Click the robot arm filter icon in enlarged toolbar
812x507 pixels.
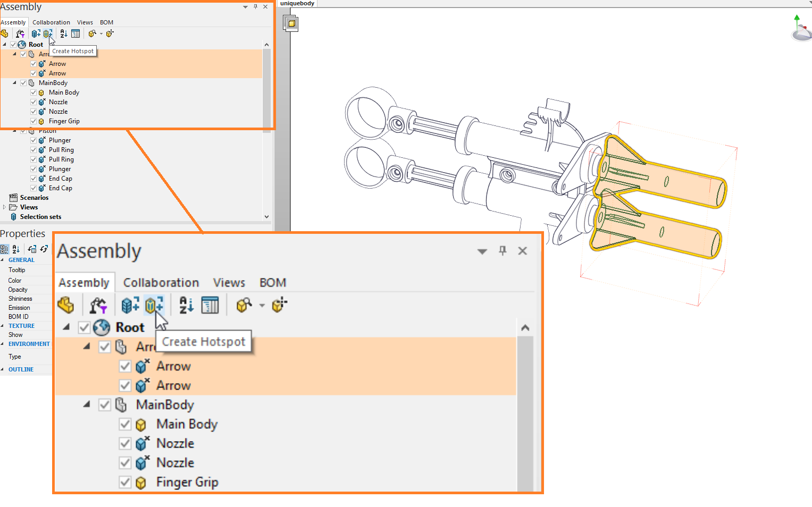click(98, 305)
